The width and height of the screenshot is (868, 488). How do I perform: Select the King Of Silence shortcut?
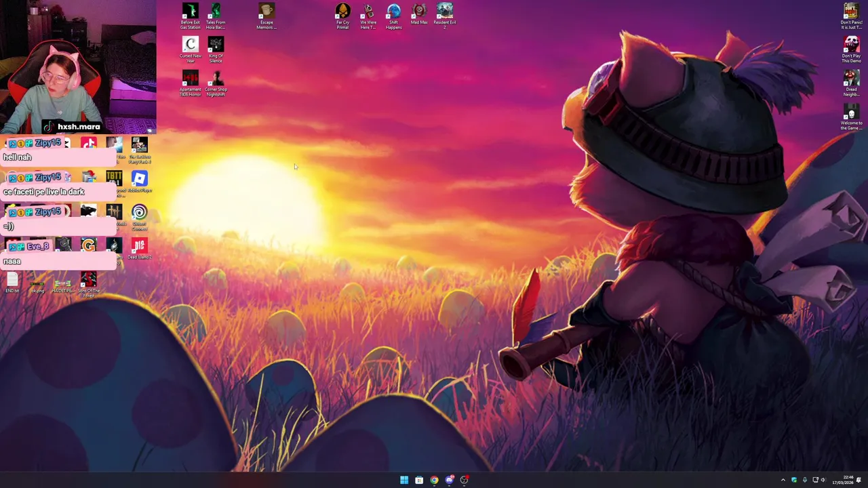pos(216,50)
